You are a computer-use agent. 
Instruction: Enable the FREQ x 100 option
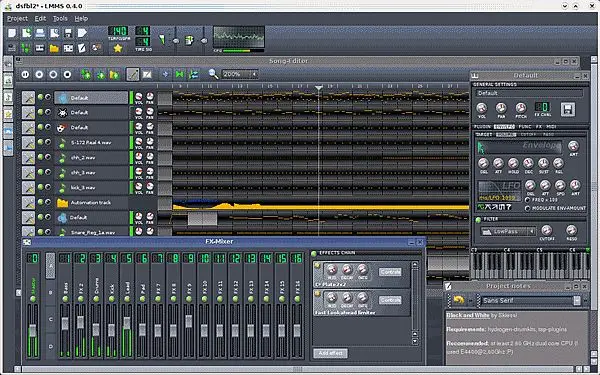coord(528,200)
